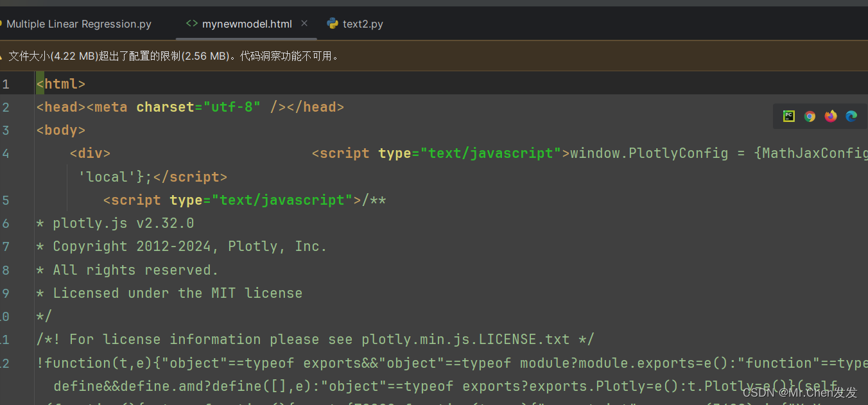Click the Python icon on text2.py tab

[x=333, y=24]
